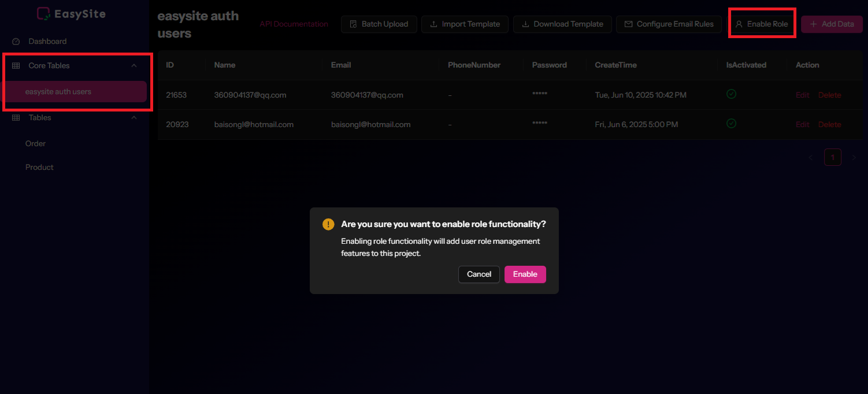This screenshot has width=868, height=394.
Task: Click page number 1 in pagination
Action: click(x=832, y=157)
